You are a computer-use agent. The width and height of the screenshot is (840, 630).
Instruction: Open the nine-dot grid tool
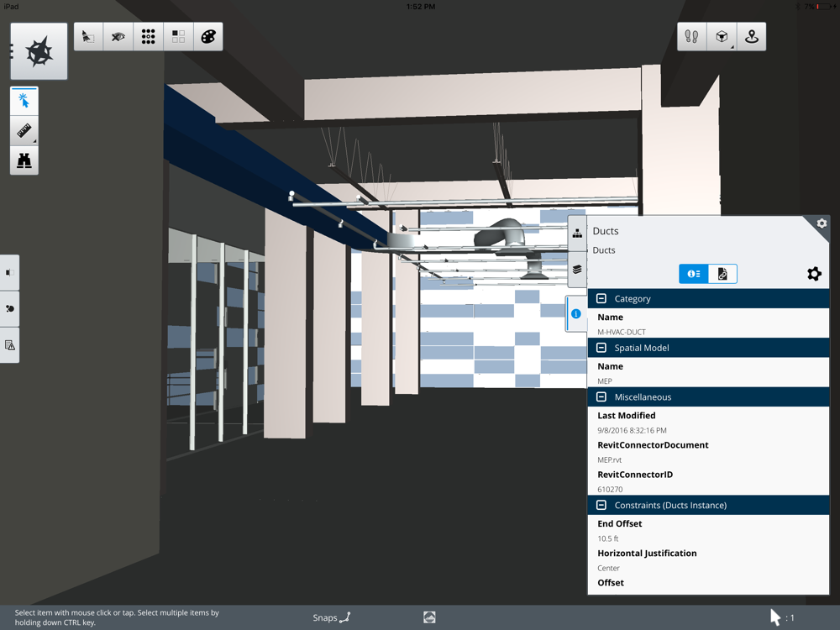pyautogui.click(x=149, y=36)
